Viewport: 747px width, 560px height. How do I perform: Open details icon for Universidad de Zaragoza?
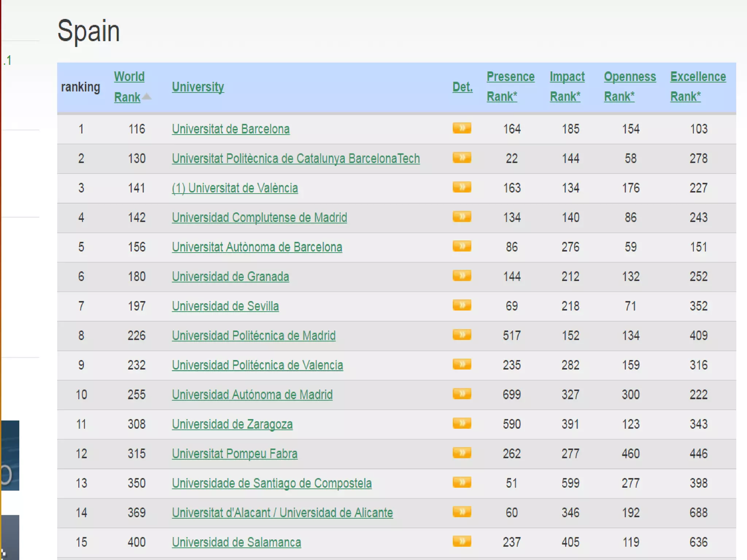(462, 423)
